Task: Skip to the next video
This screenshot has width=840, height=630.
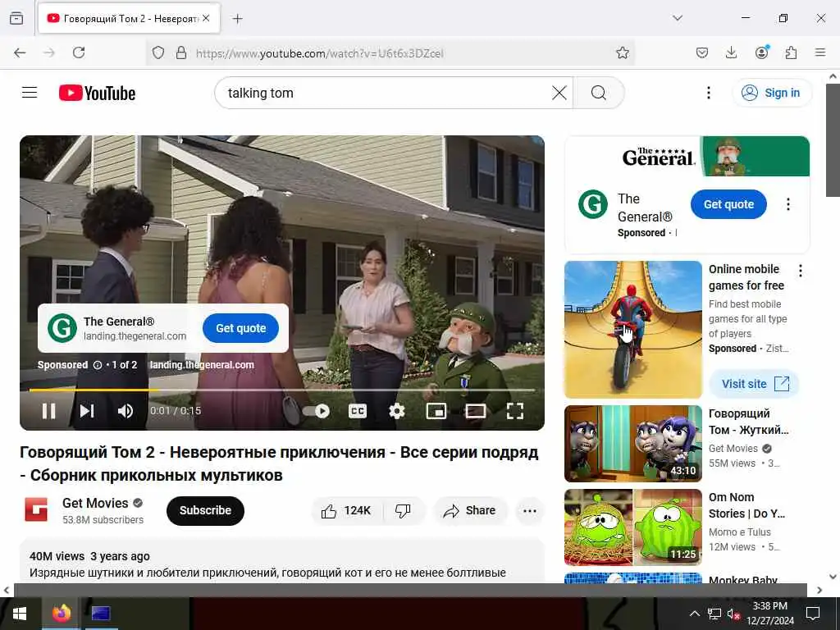Action: tap(87, 411)
